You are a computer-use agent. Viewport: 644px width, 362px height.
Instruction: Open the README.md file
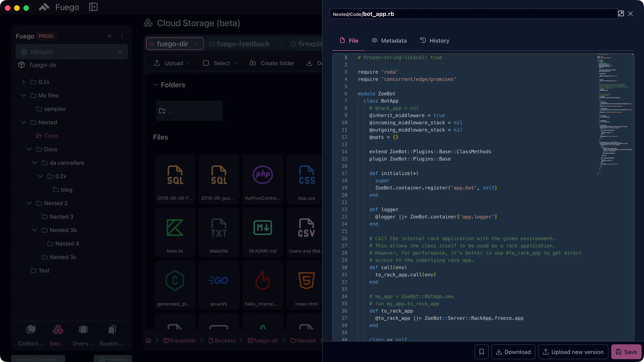[262, 232]
